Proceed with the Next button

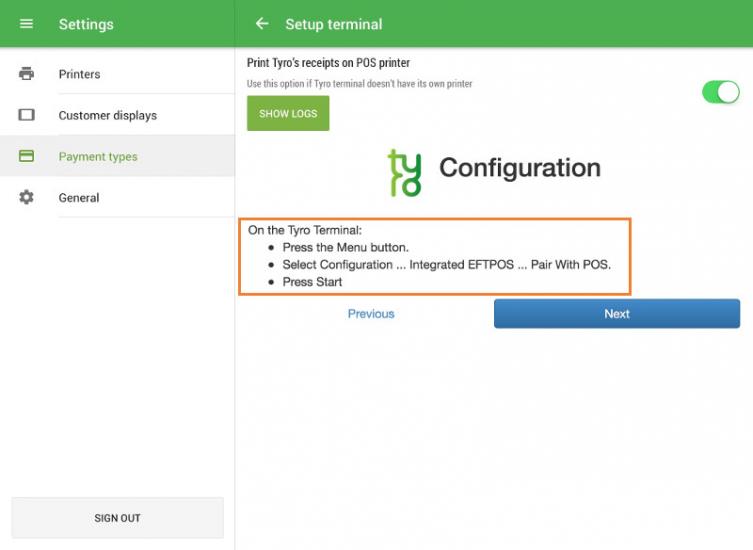pos(617,314)
